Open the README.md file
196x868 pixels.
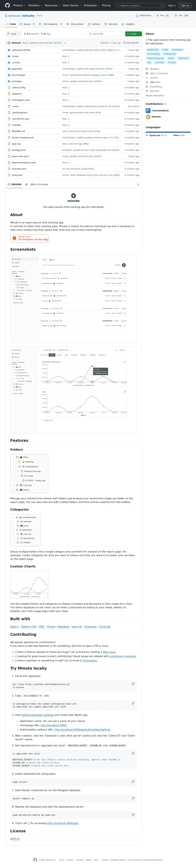point(18,131)
